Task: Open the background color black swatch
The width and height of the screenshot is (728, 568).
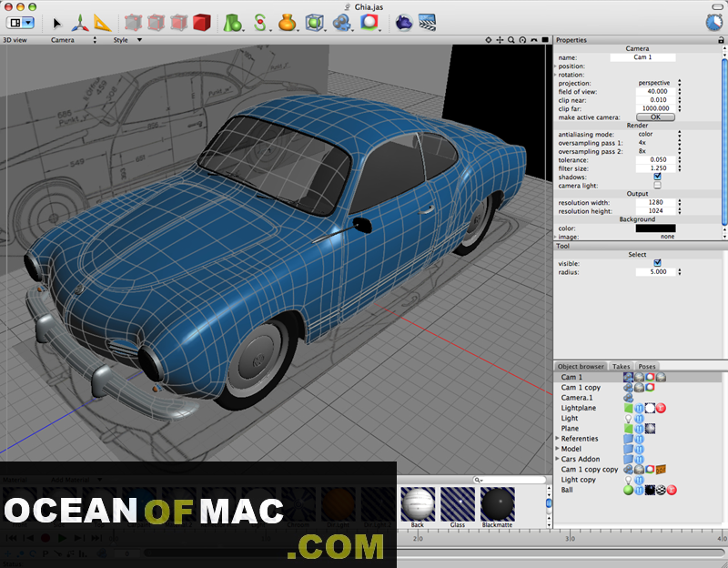Action: tap(655, 228)
